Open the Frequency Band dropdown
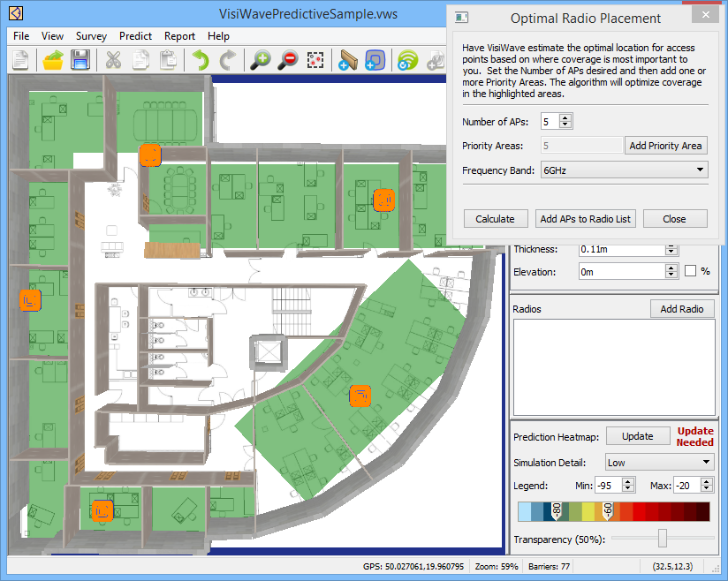This screenshot has height=581, width=728. (624, 170)
